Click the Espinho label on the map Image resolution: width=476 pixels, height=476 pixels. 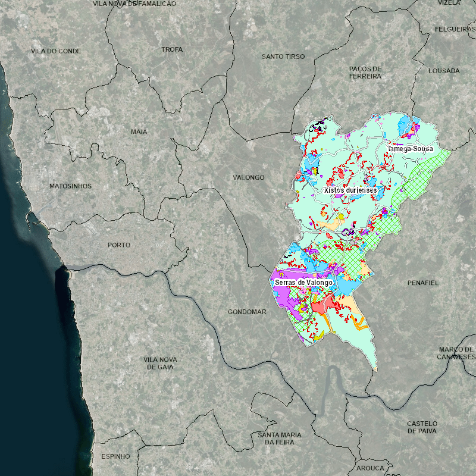(x=115, y=456)
